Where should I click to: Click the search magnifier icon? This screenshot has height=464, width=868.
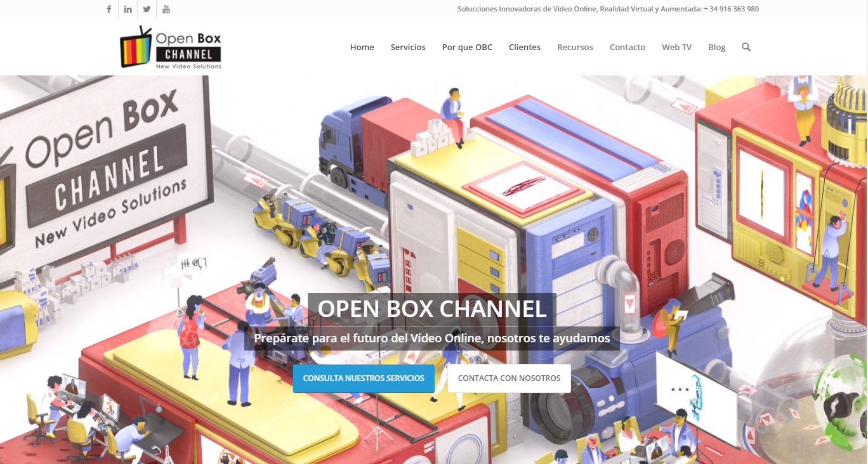click(746, 47)
